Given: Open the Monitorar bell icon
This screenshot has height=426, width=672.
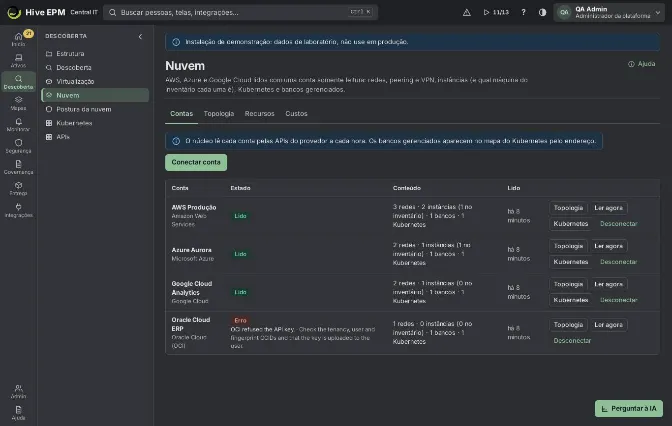Looking at the screenshot, I should tap(18, 125).
